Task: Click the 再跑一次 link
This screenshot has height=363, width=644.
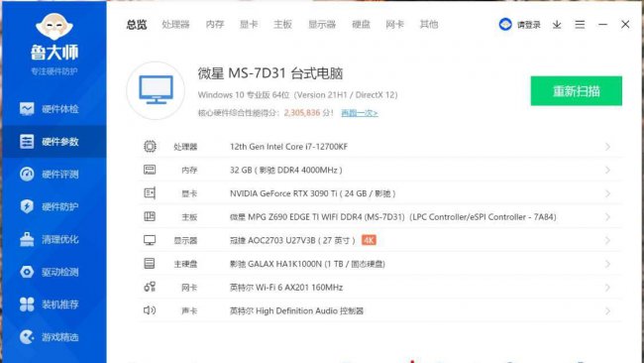Action: click(x=360, y=113)
